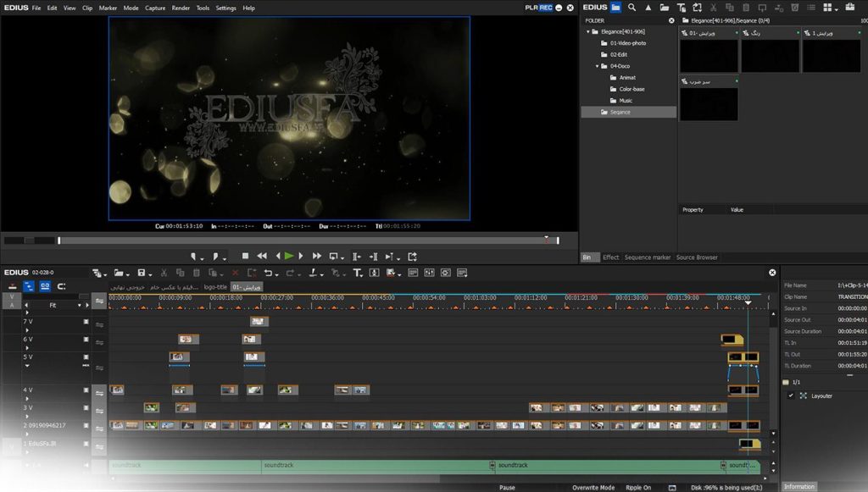Set the Out point marker icon
This screenshot has height=492, width=868.
click(x=215, y=257)
